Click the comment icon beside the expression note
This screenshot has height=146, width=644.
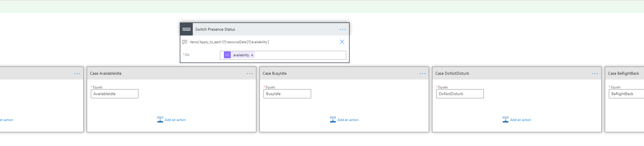[185, 42]
